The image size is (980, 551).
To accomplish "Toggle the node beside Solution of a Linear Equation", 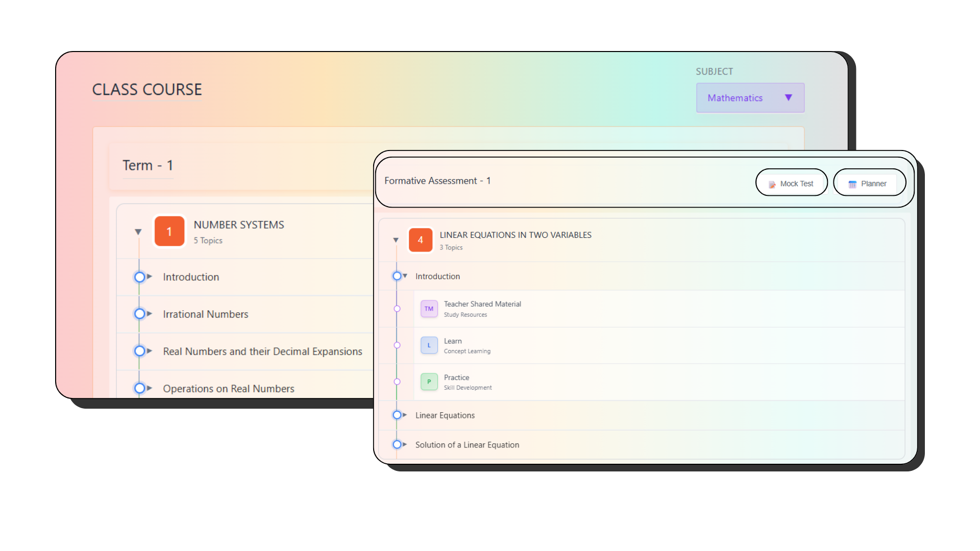I will [x=398, y=444].
